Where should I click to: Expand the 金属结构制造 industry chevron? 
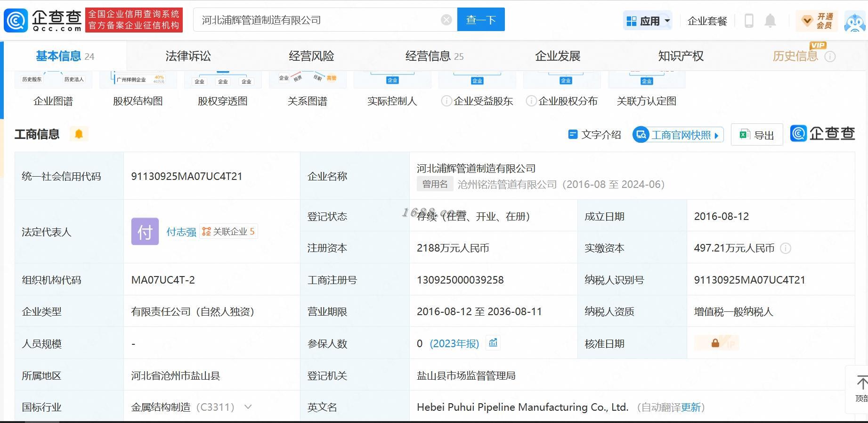(x=248, y=407)
